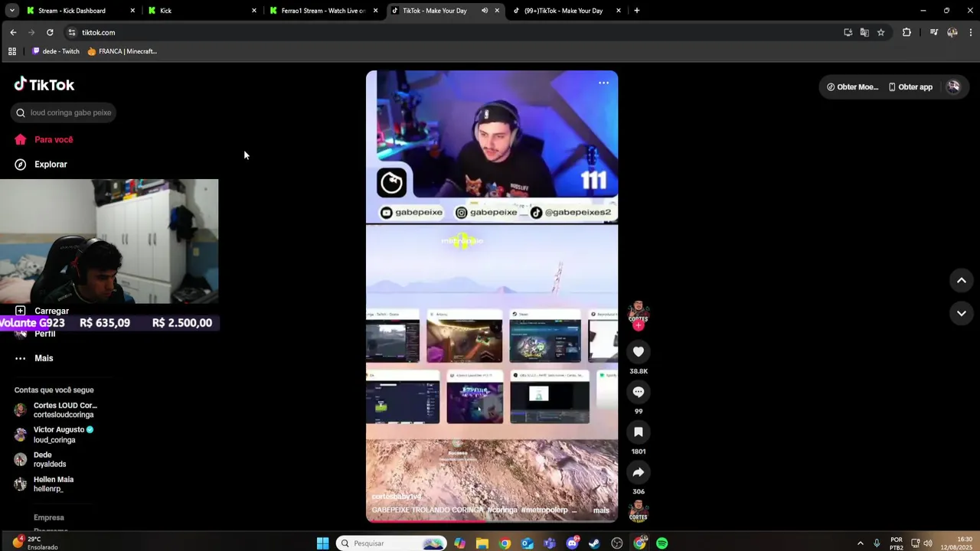Switch to the Ferrao1 Stream tab
This screenshot has height=551, width=980.
click(x=322, y=11)
